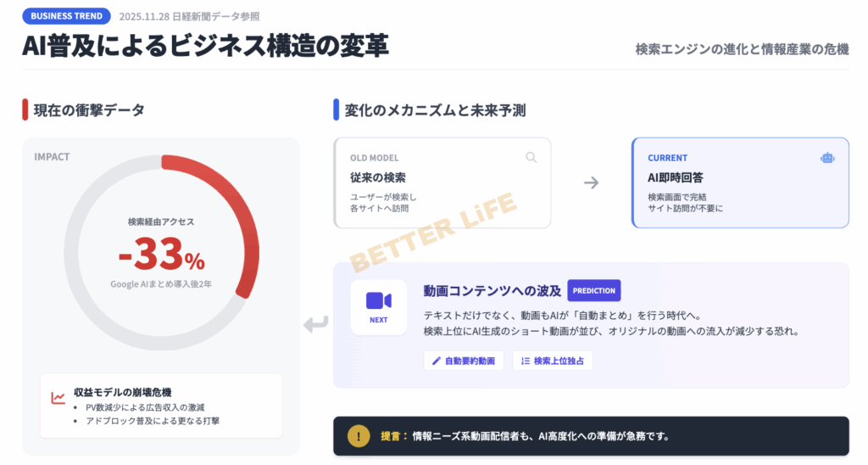Click the right arrow between model cards

coord(592,182)
